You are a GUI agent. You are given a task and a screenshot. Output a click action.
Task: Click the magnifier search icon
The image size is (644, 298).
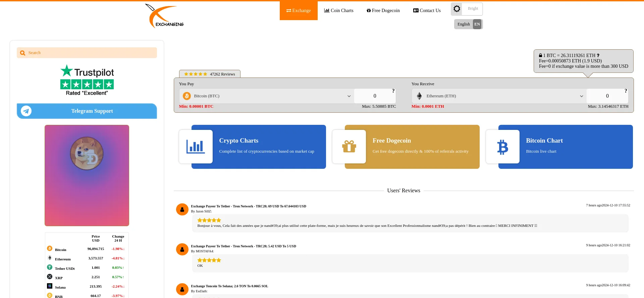tap(22, 53)
